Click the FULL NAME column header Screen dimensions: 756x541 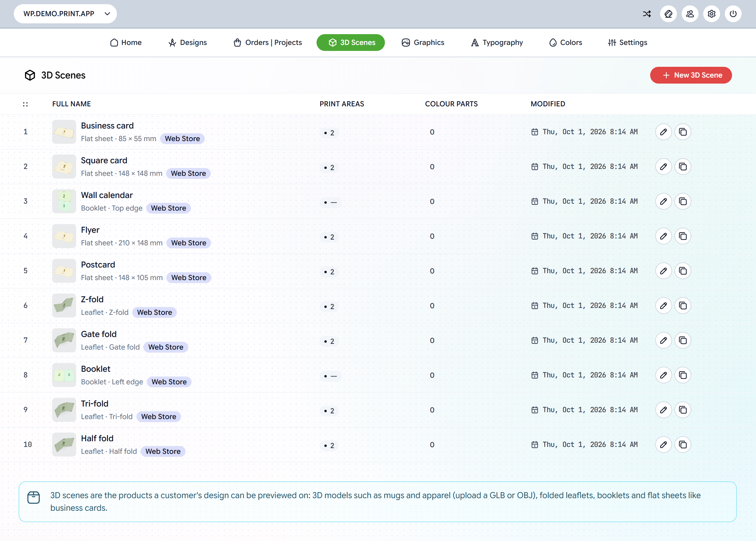(x=71, y=104)
